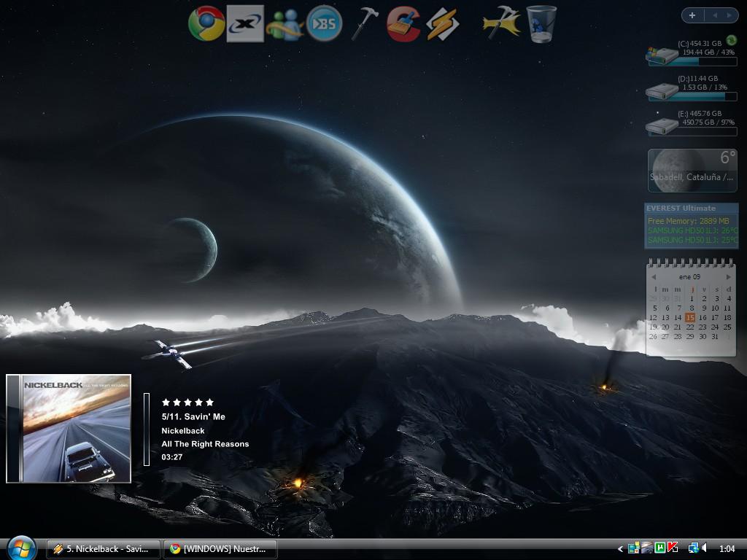747x560 pixels.
Task: Select day 15 in the calendar gadget
Action: tap(690, 317)
